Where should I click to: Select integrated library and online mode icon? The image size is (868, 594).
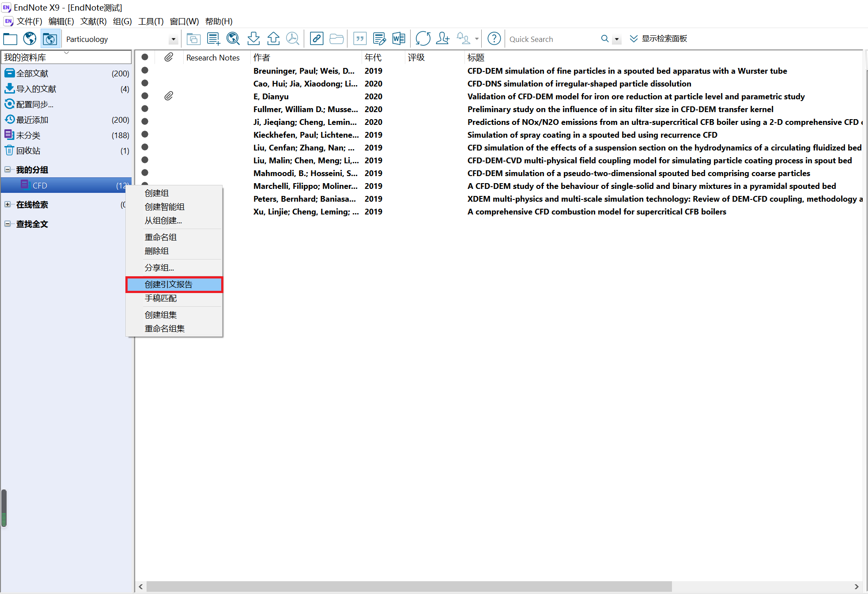[x=49, y=39]
